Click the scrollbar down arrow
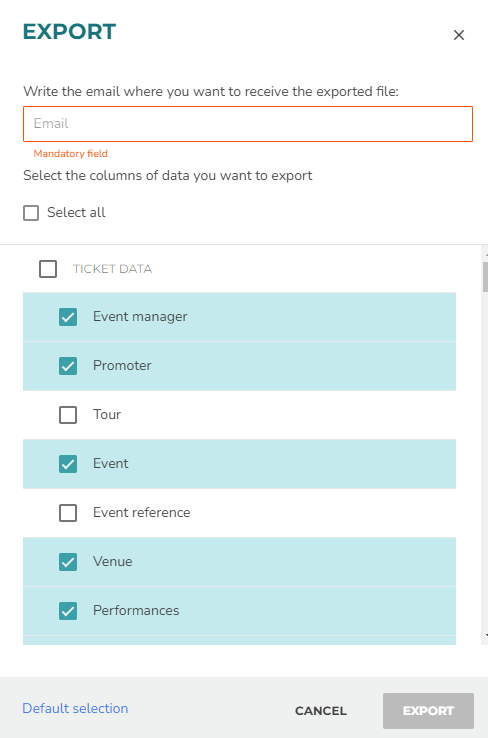Screen dimensions: 488x738 pyautogui.click(x=486, y=635)
